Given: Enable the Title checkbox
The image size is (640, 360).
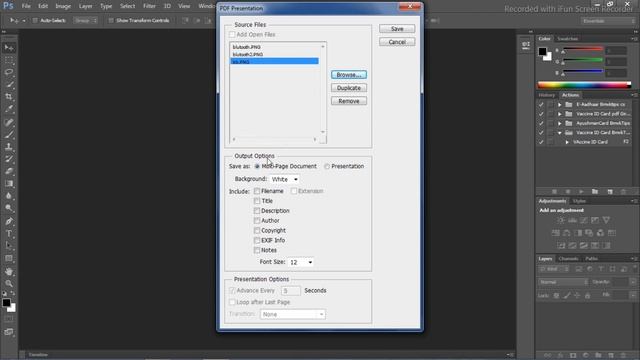Looking at the screenshot, I should coord(257,201).
